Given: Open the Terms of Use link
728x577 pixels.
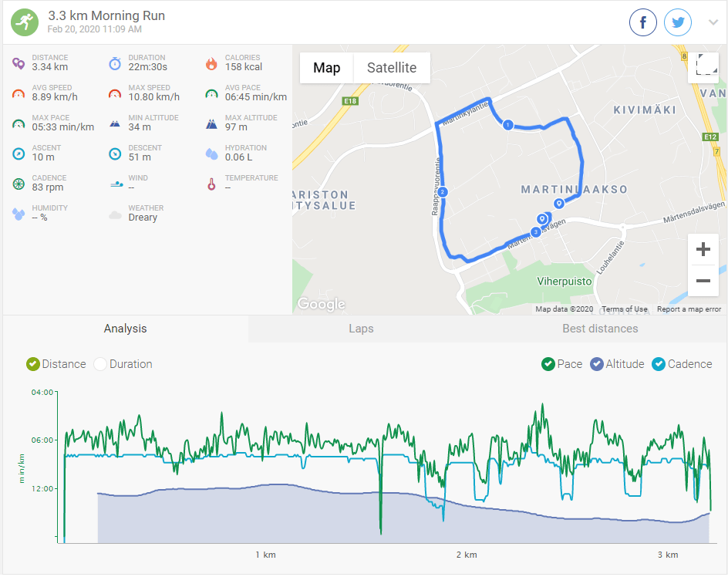Looking at the screenshot, I should (x=625, y=309).
